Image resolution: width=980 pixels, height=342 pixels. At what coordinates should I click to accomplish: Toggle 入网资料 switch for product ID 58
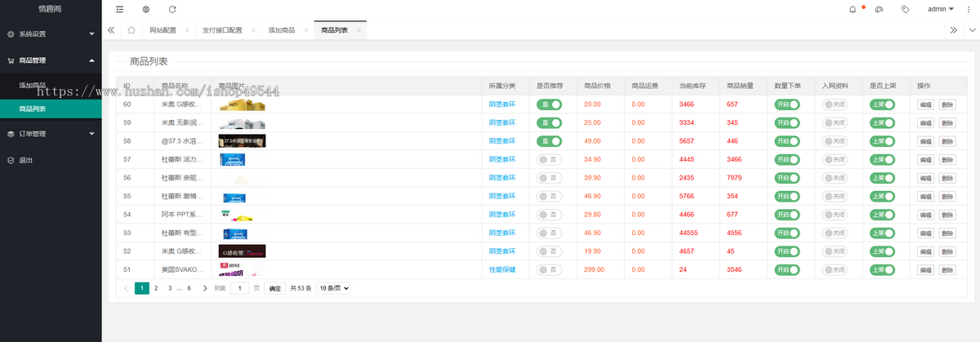tap(835, 141)
